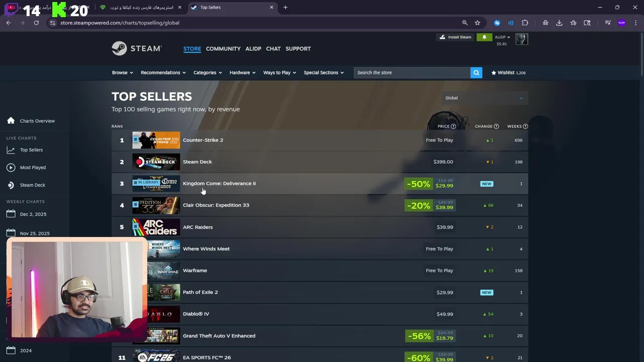
Task: Expand the Recommendations menu
Action: [x=163, y=72]
